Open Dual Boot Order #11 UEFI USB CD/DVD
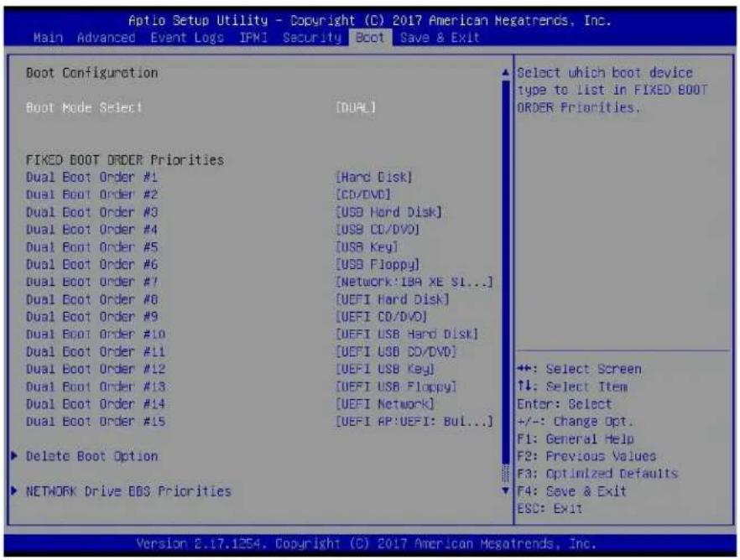Screen dimensions: 740x560 [x=396, y=351]
